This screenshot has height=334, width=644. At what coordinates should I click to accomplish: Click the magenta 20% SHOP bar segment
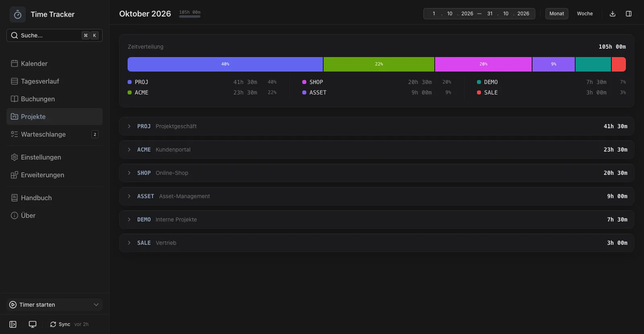pos(483,64)
